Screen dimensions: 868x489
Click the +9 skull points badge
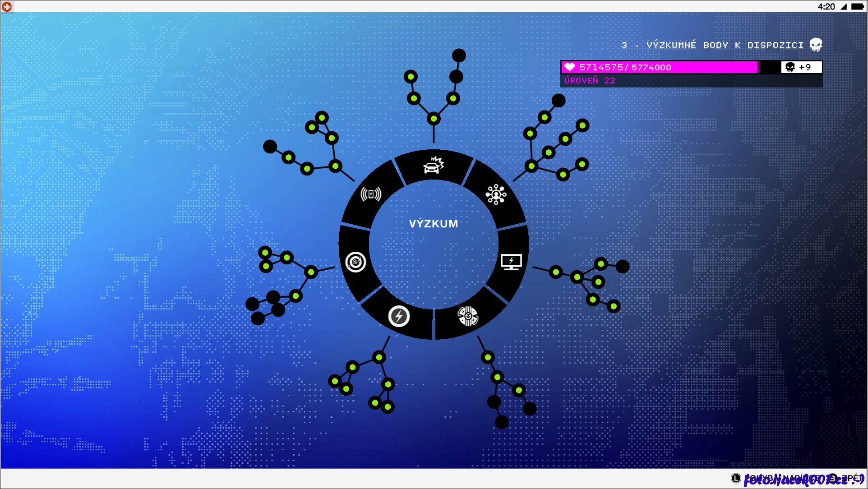point(801,67)
